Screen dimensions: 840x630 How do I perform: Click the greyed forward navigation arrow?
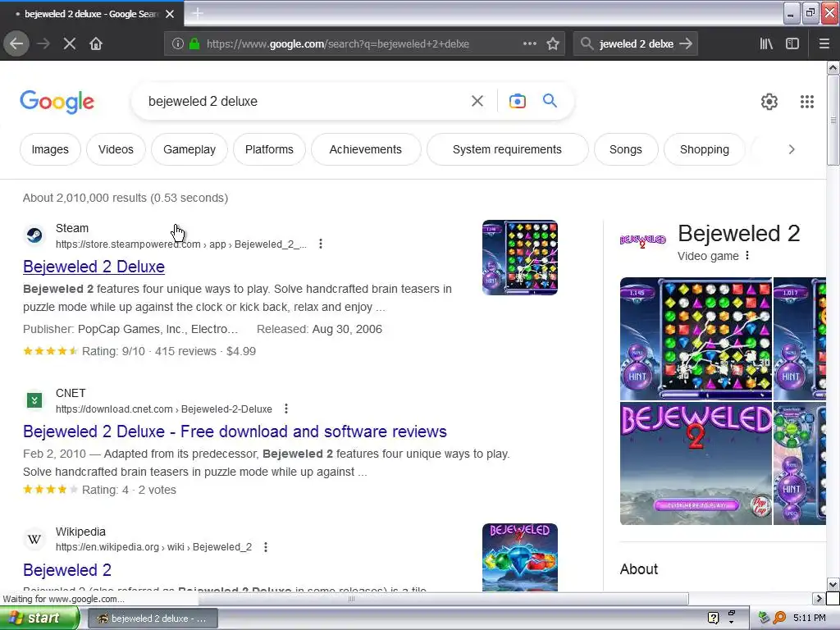(43, 43)
